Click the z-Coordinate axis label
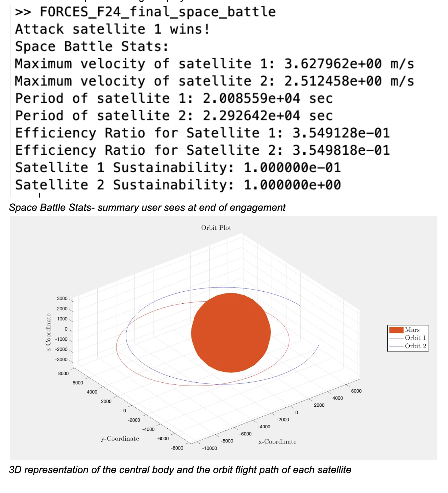 (x=49, y=332)
